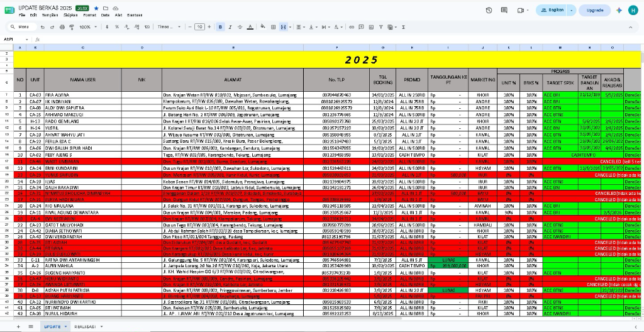644x332 pixels.
Task: Click increase decimal places icon
Action: coord(137,27)
